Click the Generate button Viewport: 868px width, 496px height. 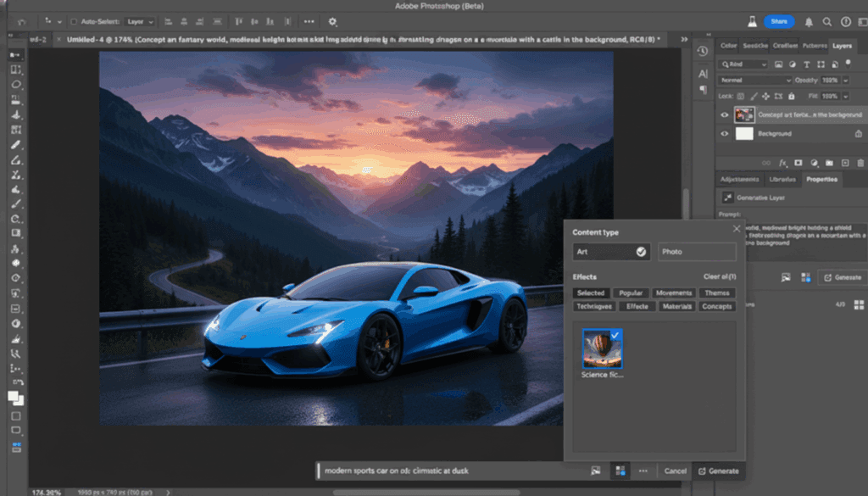point(720,471)
